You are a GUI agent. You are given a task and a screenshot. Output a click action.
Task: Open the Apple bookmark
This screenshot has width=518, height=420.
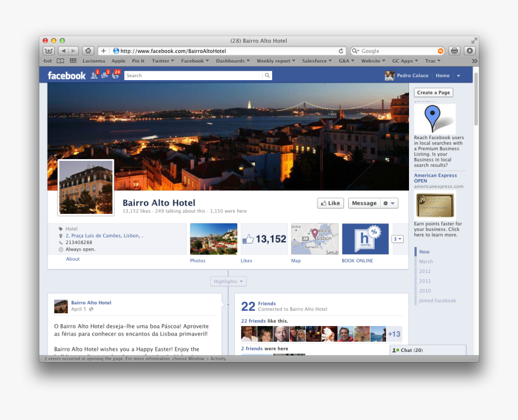[x=118, y=61]
